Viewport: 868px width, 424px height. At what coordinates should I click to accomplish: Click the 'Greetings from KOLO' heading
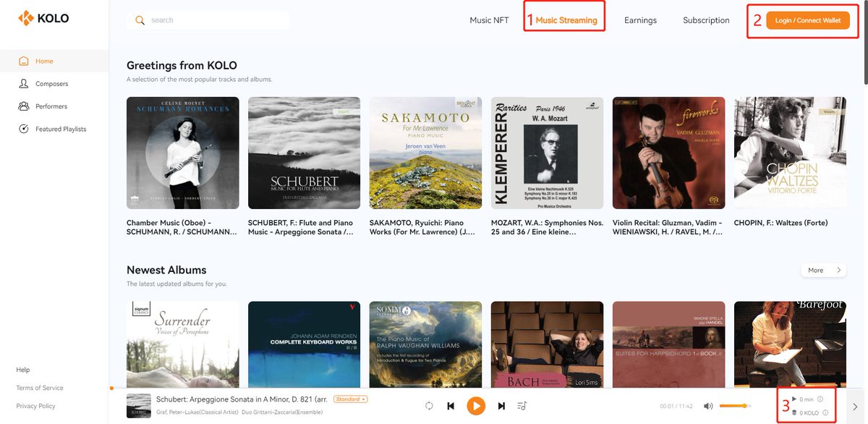(x=182, y=65)
